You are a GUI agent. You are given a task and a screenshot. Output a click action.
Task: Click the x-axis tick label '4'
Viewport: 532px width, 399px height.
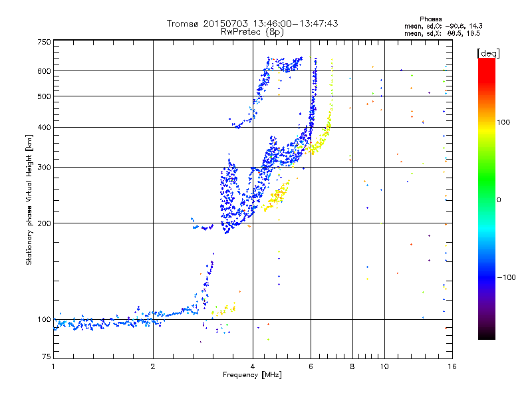tap(253, 366)
